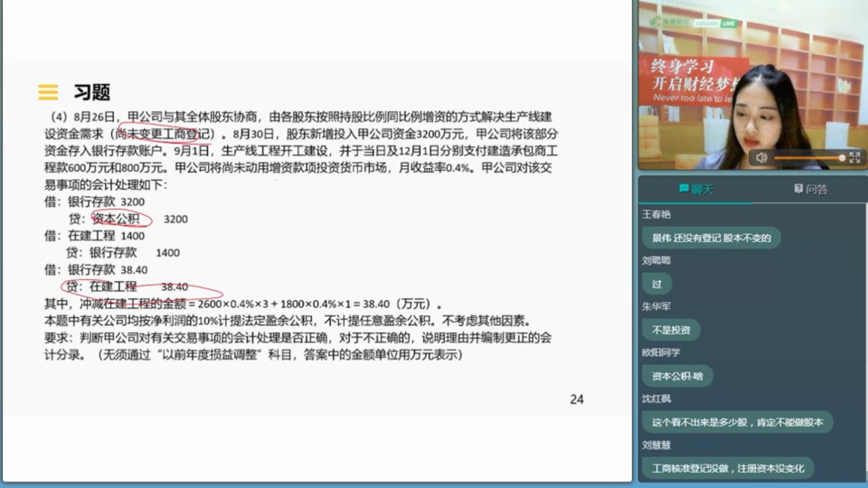The width and height of the screenshot is (868, 488).
Task: Click the yellow menu icon beside 习题
Action: (48, 92)
